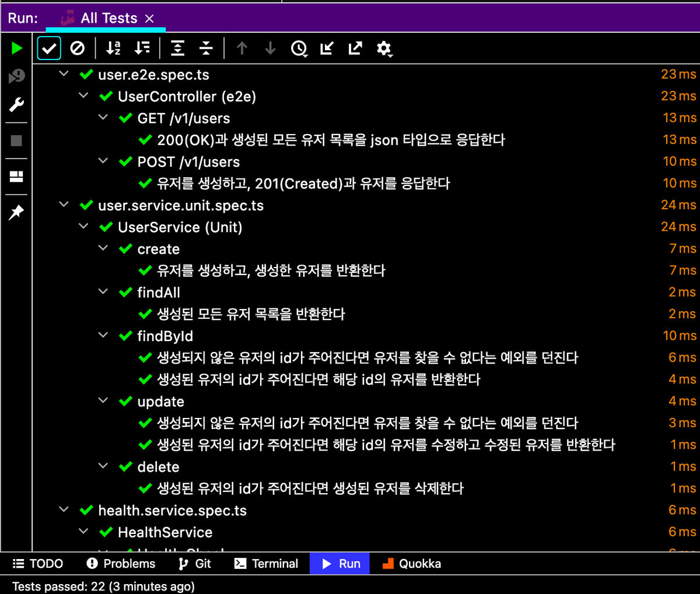Collapse all test nodes

206,48
